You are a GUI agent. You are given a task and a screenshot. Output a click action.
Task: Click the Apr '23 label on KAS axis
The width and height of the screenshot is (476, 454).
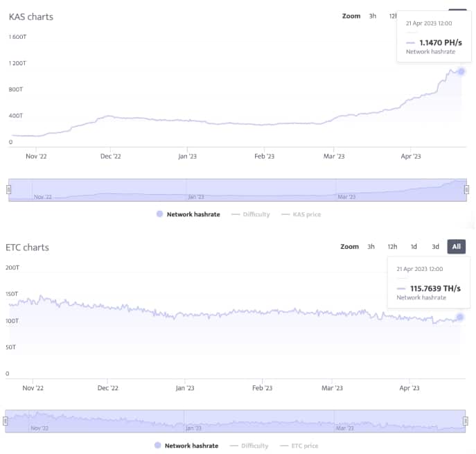tap(411, 156)
